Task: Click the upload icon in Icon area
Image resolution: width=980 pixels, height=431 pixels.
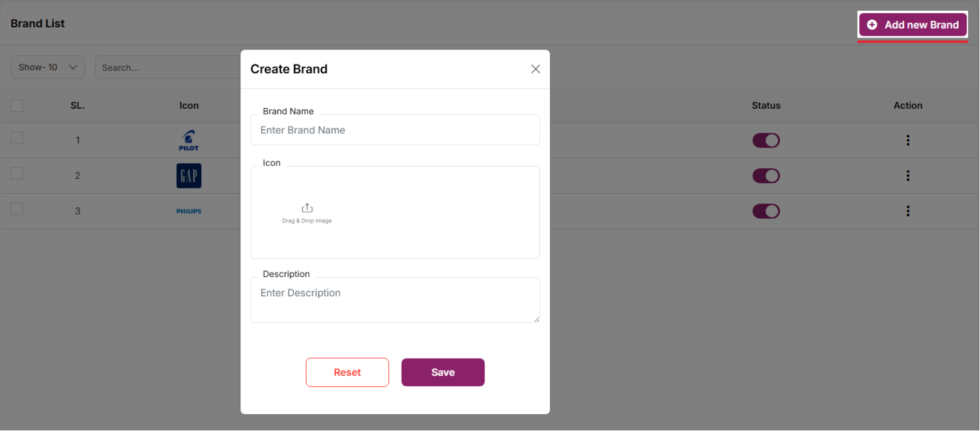Action: (x=307, y=208)
